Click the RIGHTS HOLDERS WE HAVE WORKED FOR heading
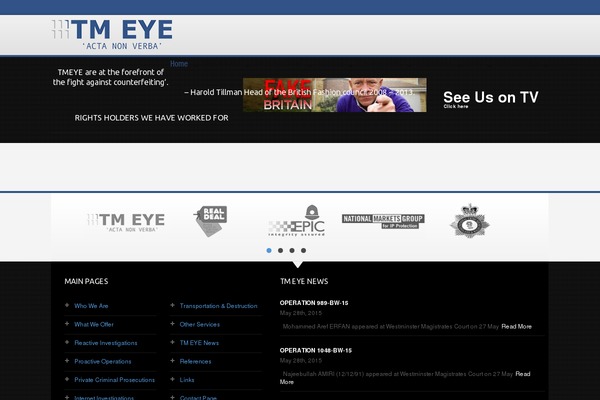This screenshot has height=400, width=600. pyautogui.click(x=152, y=118)
